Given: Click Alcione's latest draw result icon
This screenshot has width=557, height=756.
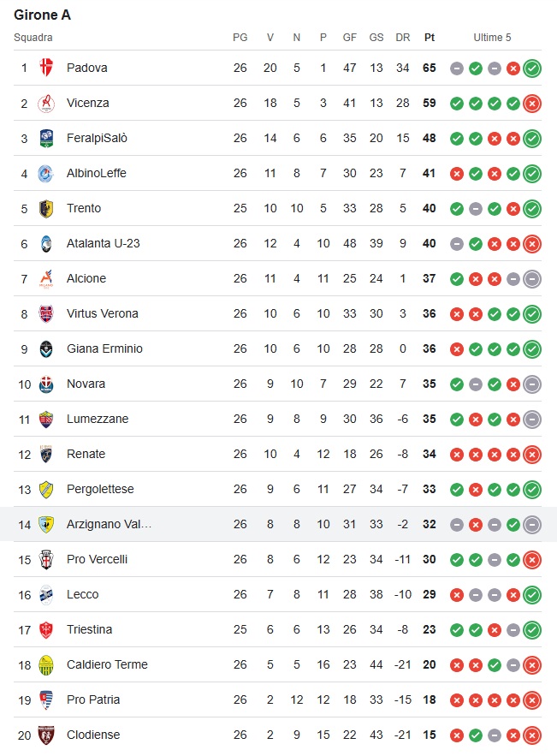Looking at the screenshot, I should pyautogui.click(x=532, y=279).
